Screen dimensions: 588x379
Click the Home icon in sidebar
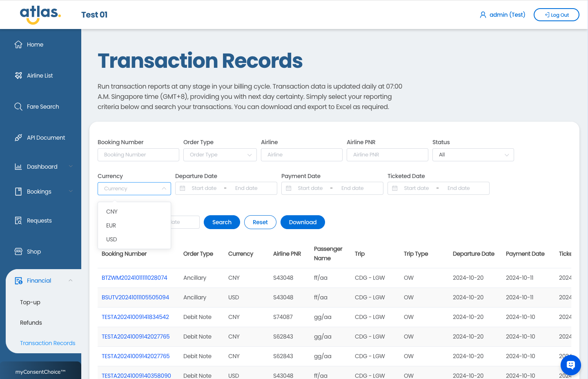tap(18, 45)
